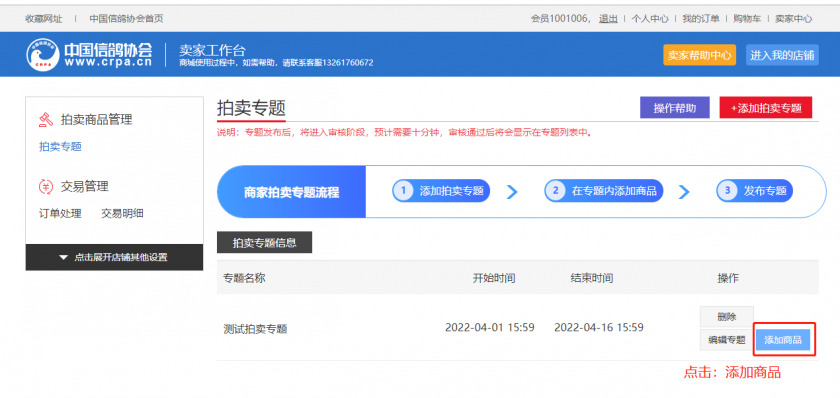Click 操作 column header

728,278
